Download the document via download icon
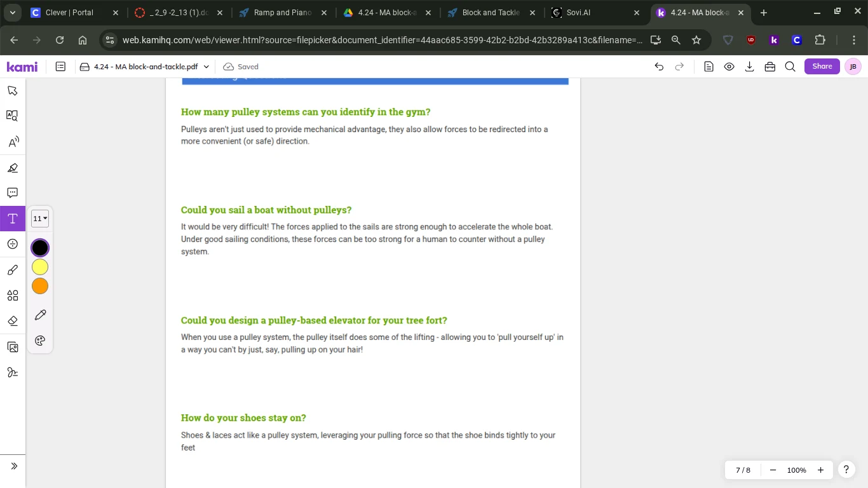The width and height of the screenshot is (868, 488). click(x=749, y=67)
